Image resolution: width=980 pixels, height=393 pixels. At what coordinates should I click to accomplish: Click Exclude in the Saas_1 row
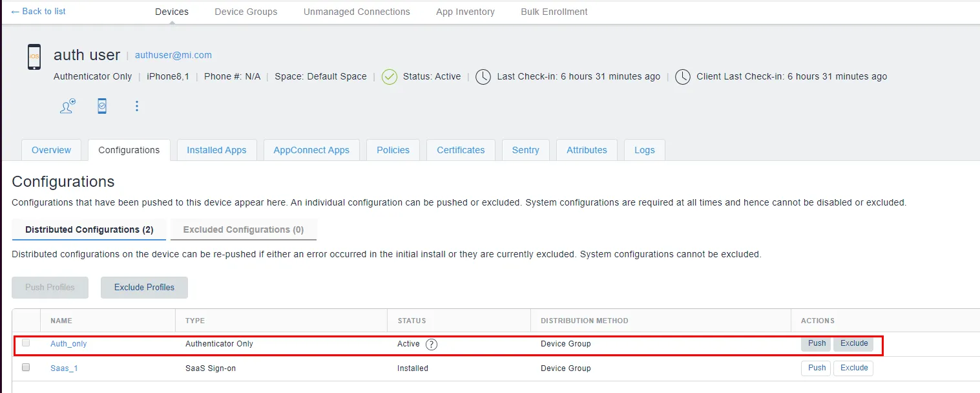point(854,368)
